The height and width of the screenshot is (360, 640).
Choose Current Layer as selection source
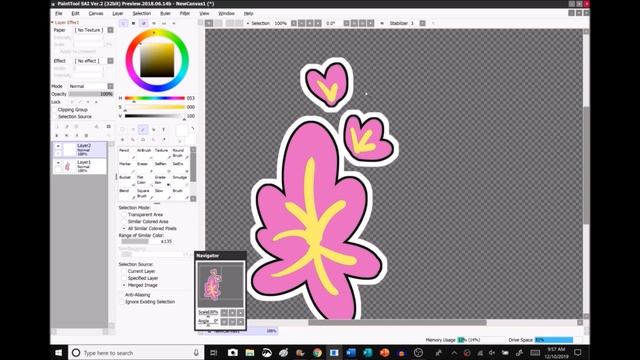[138, 271]
